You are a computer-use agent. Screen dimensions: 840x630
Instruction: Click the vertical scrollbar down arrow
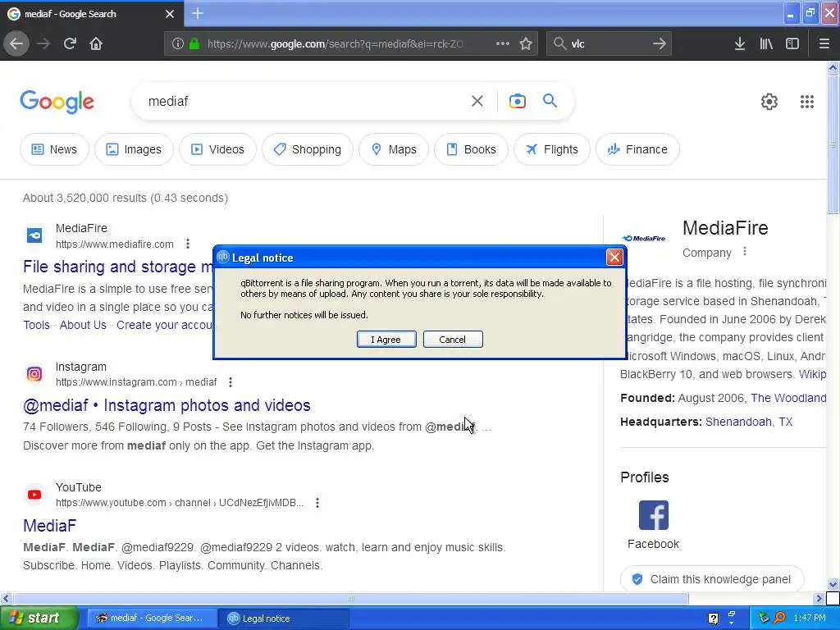833,584
